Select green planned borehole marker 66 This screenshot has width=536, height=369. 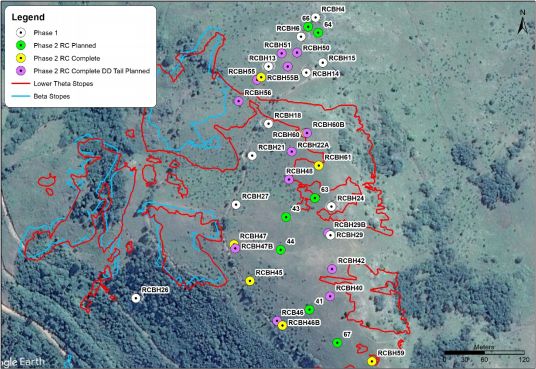tap(308, 27)
